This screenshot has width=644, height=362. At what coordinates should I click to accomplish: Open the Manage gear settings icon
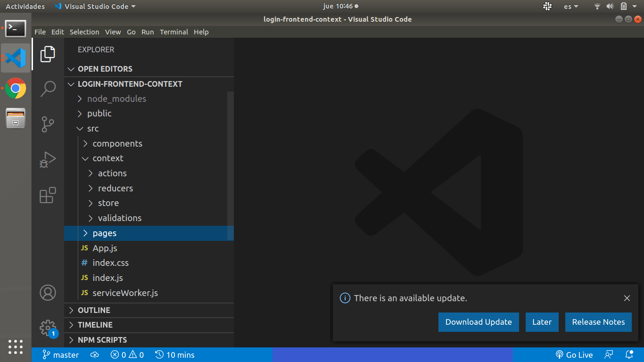click(48, 328)
